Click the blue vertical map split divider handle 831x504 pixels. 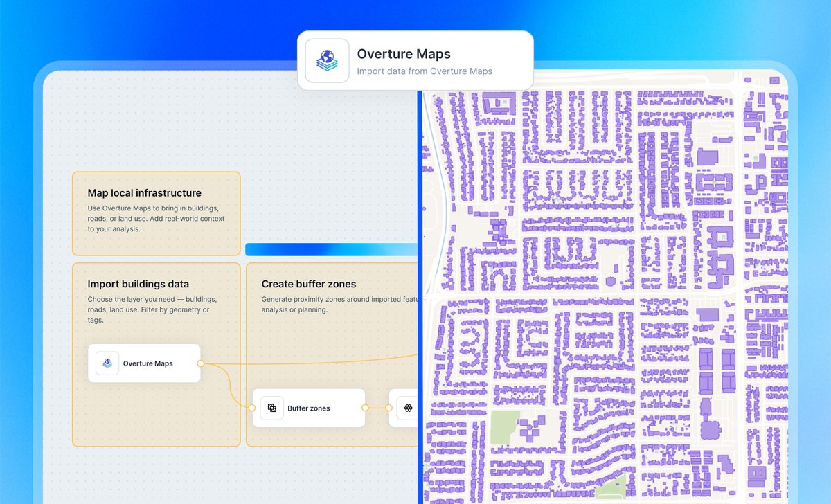tap(420, 298)
